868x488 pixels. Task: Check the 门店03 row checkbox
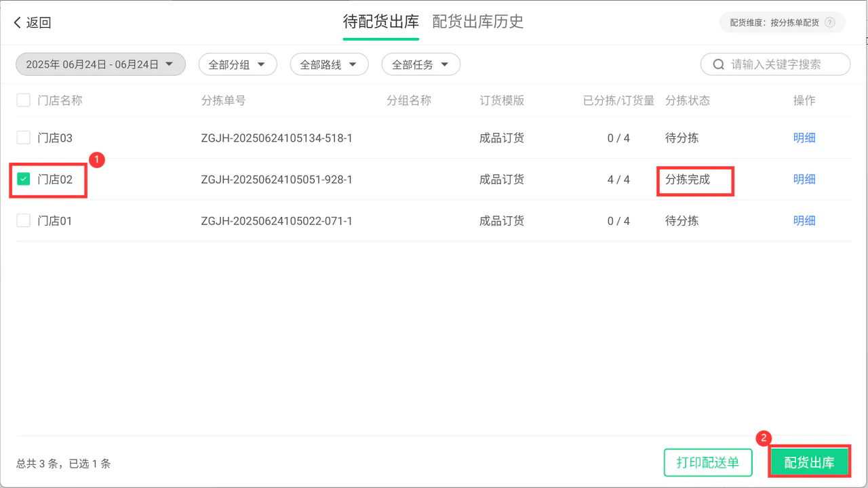pyautogui.click(x=24, y=138)
